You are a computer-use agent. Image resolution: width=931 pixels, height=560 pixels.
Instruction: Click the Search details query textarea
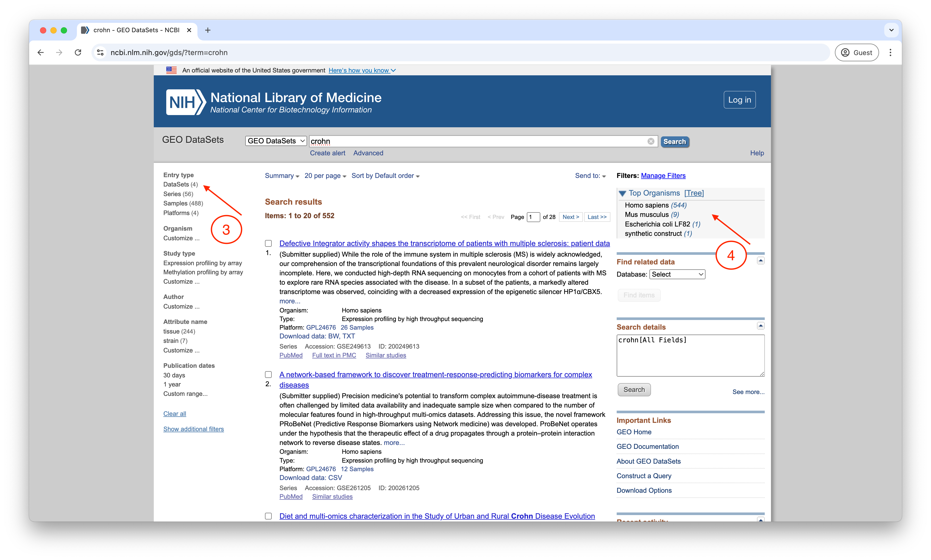point(690,355)
